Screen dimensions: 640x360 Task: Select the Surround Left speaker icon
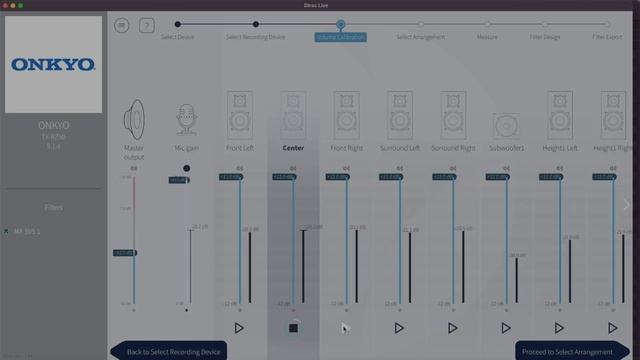coord(400,116)
